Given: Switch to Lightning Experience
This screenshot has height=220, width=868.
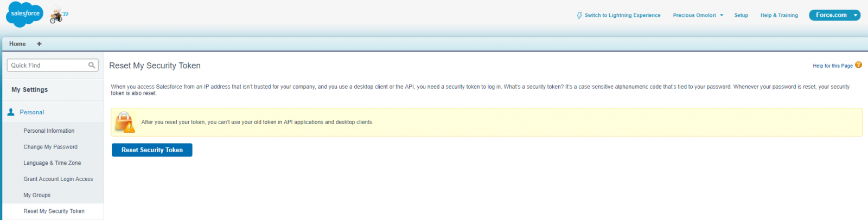Looking at the screenshot, I should [x=622, y=15].
